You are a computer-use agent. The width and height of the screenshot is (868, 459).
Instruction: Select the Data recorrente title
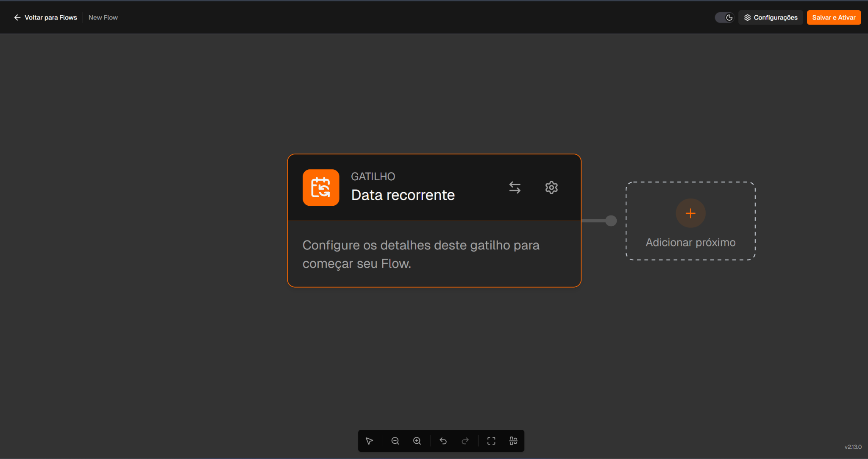coord(403,195)
